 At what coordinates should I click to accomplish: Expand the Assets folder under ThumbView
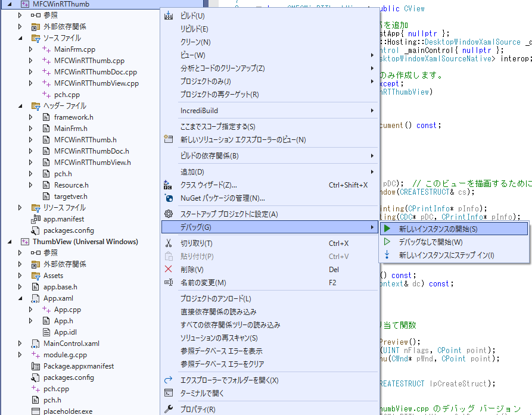(x=20, y=275)
